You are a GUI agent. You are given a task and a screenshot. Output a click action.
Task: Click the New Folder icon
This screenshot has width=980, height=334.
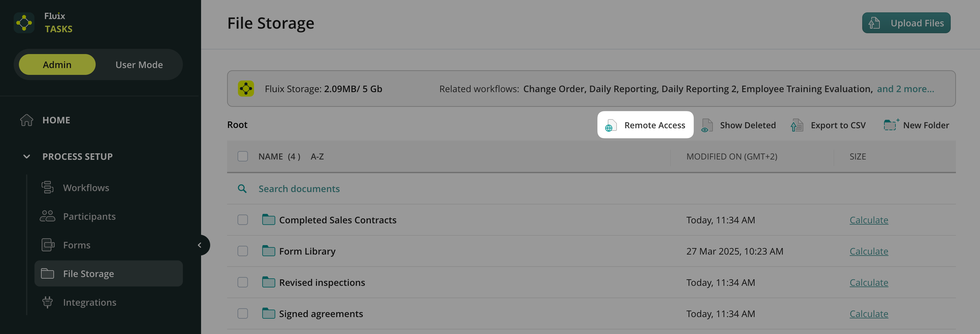click(890, 125)
